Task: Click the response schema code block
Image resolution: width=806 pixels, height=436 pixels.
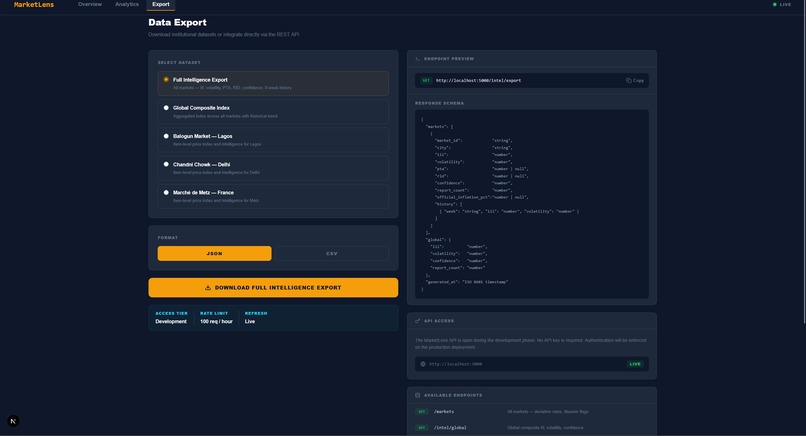Action: pyautogui.click(x=532, y=204)
